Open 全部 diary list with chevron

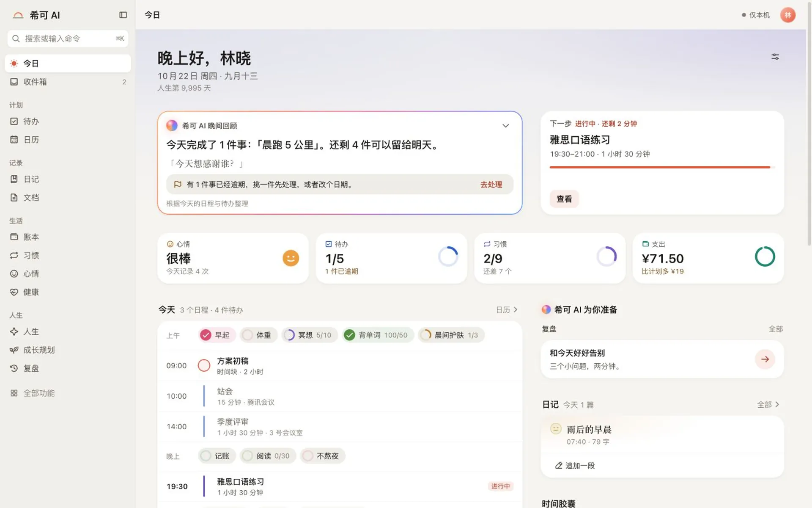point(768,404)
